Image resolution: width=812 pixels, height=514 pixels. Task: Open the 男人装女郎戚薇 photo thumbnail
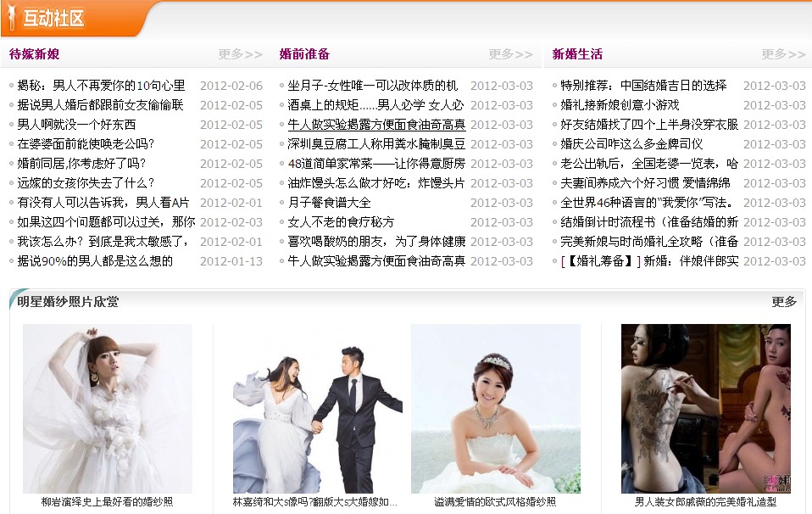pos(706,408)
